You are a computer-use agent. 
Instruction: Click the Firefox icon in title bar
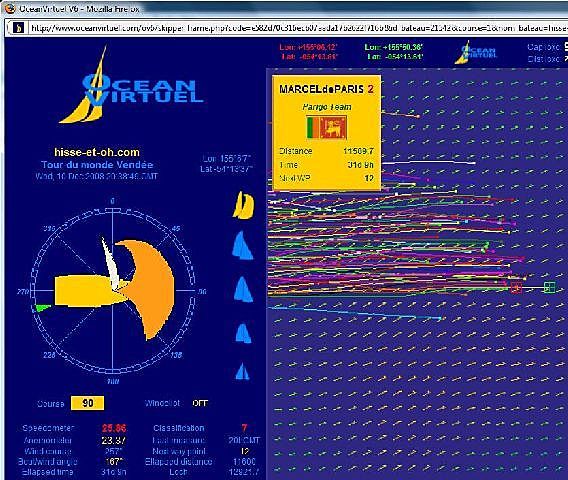(x=10, y=9)
